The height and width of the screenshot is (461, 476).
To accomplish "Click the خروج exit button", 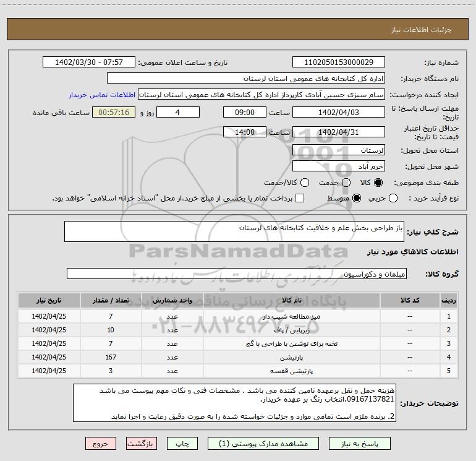I will tap(101, 444).
